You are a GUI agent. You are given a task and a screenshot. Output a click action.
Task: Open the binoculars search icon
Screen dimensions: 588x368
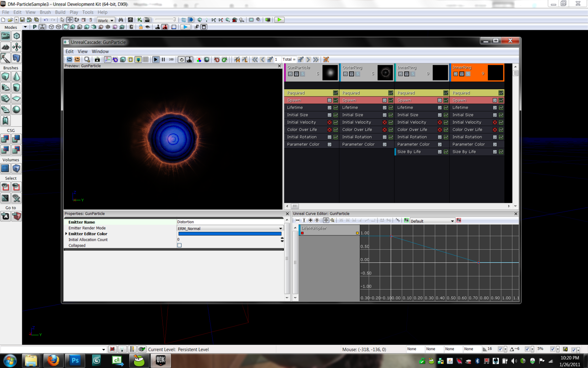pyautogui.click(x=121, y=20)
